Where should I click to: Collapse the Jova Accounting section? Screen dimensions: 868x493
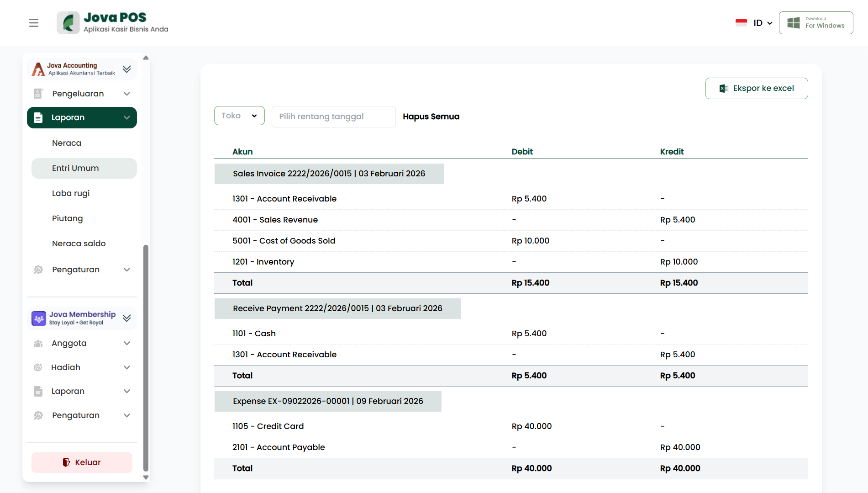[x=126, y=69]
